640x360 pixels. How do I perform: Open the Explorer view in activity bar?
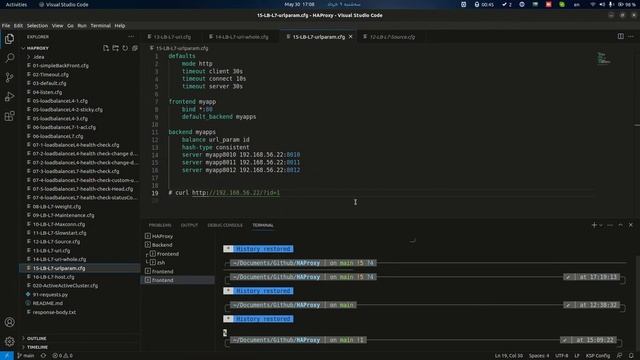[x=9, y=39]
